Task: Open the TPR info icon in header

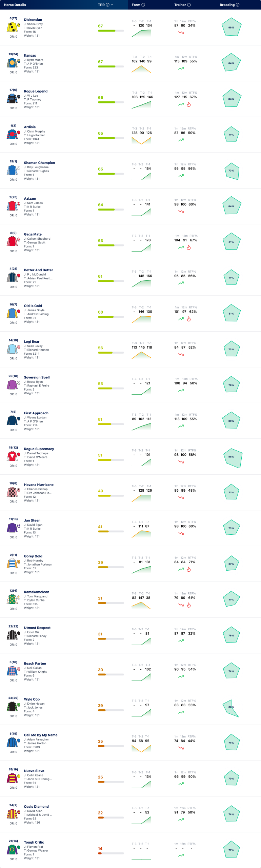Action: (x=107, y=5)
